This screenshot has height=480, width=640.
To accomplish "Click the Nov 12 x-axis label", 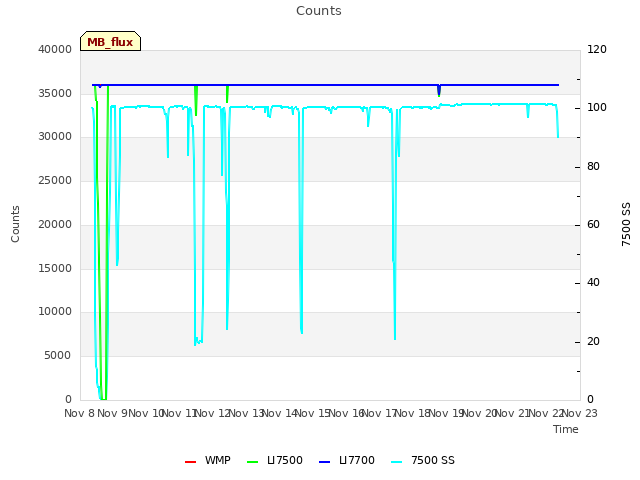I will pos(213,413).
